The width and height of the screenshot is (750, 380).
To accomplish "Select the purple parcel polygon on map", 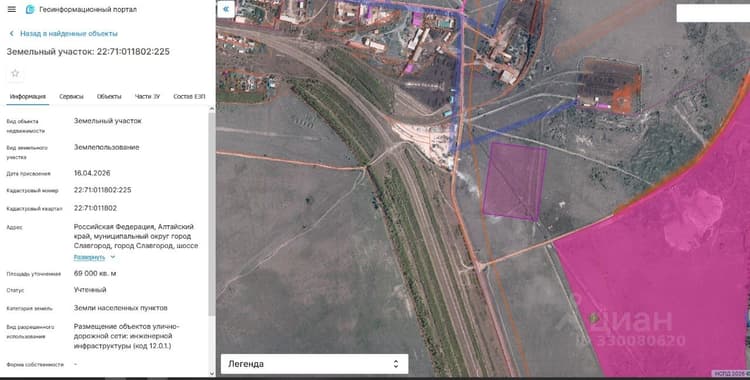I will (515, 181).
